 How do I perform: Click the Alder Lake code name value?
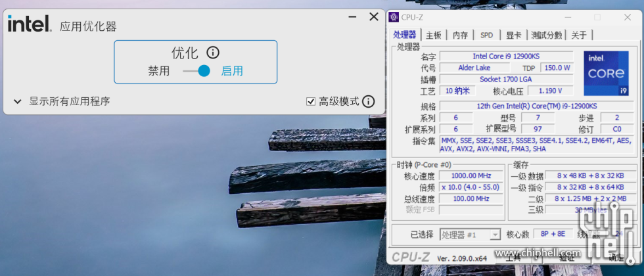(474, 68)
